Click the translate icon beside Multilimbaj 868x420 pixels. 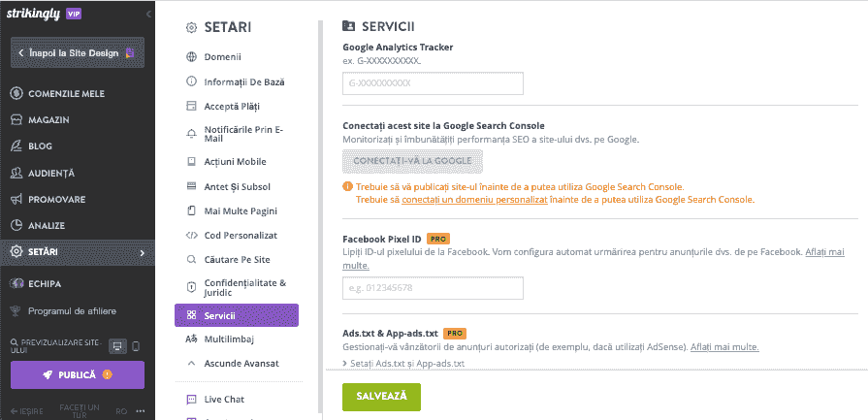[191, 339]
